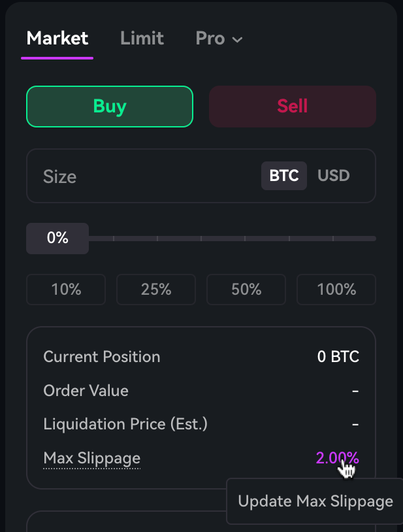Click the Update Max Slippage tooltip
Viewport: 403px width, 532px height.
click(315, 501)
